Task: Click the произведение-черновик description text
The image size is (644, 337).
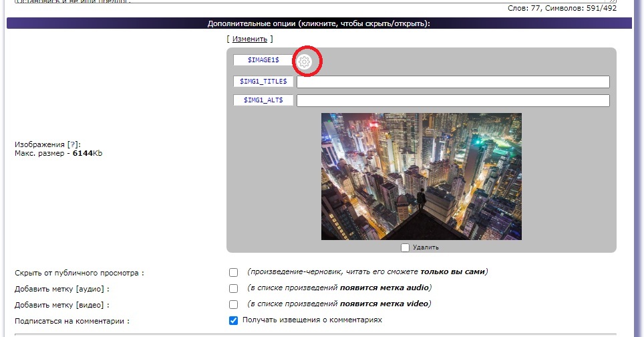Action: tap(367, 271)
